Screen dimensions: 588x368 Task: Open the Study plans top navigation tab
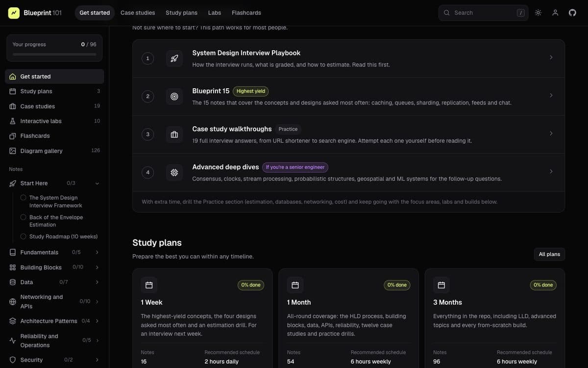coord(181,13)
